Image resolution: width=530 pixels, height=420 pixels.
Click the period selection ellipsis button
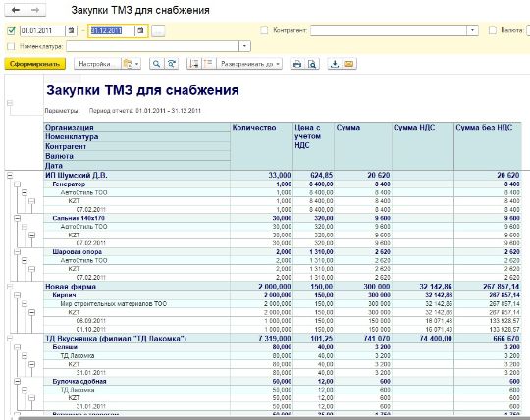click(158, 31)
